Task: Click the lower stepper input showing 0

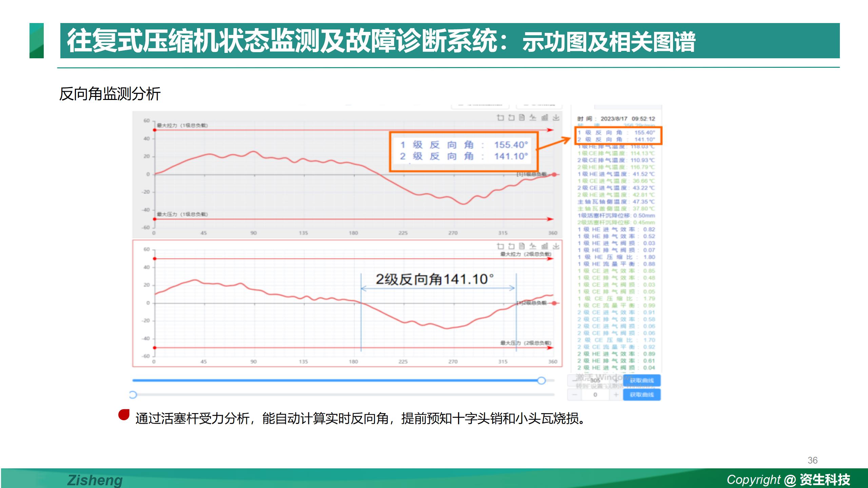Action: click(x=595, y=395)
